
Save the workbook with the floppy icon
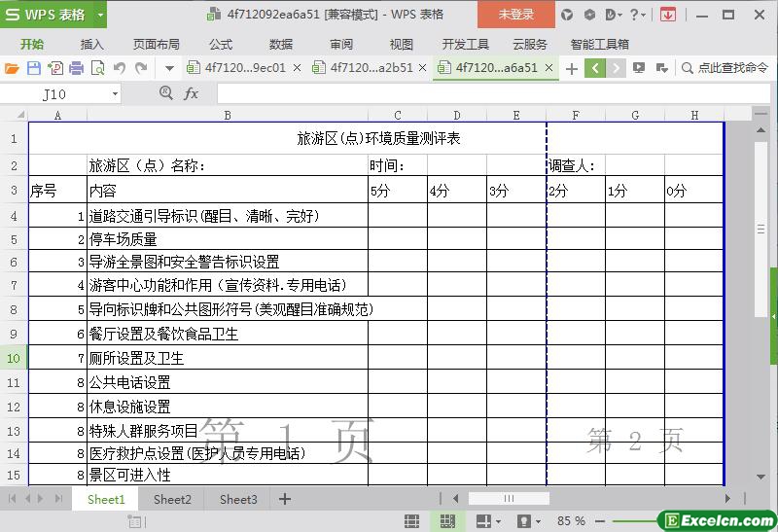click(34, 68)
